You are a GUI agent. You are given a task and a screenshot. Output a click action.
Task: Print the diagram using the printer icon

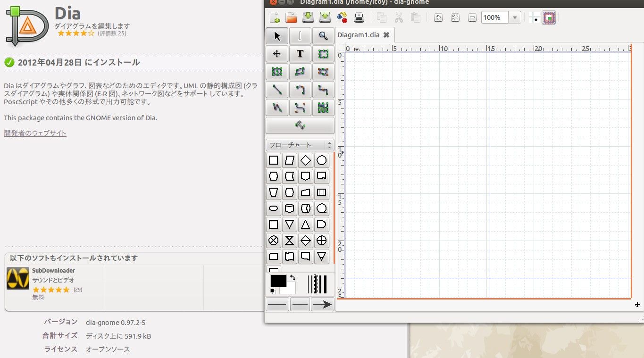click(x=359, y=18)
